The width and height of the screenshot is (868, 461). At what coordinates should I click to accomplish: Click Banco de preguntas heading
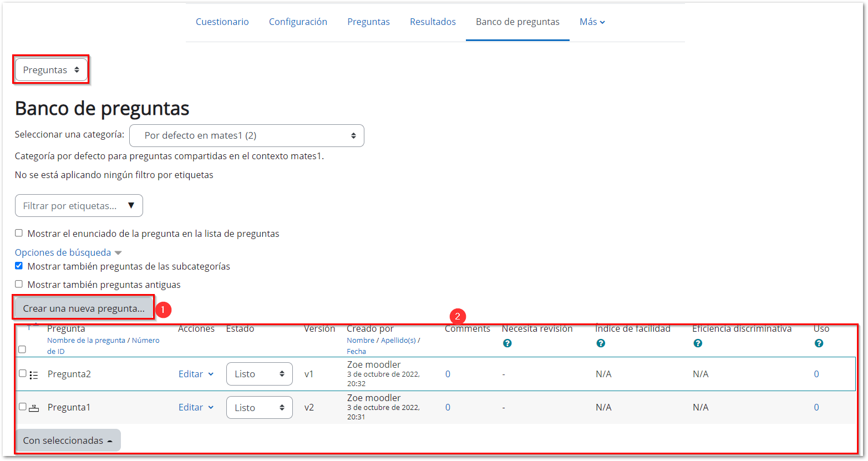(x=102, y=108)
